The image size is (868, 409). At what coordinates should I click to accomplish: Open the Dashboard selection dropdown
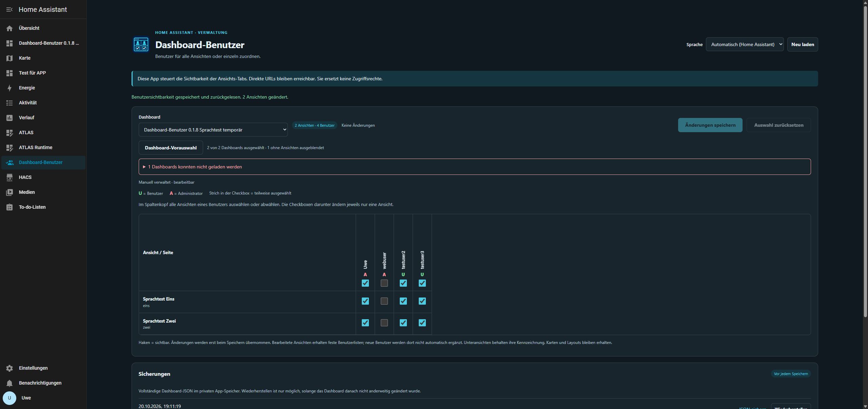point(213,130)
